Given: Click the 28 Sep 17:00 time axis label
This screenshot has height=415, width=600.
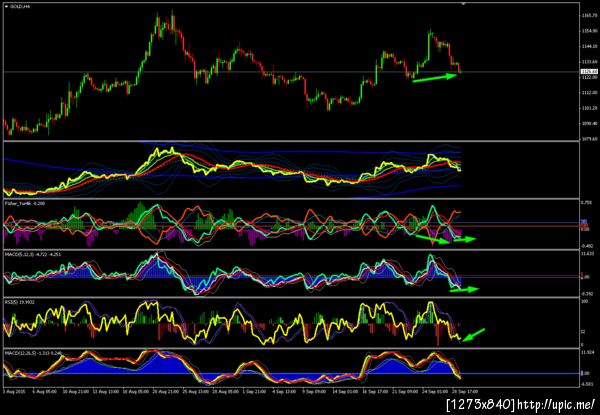Looking at the screenshot, I should point(463,392).
